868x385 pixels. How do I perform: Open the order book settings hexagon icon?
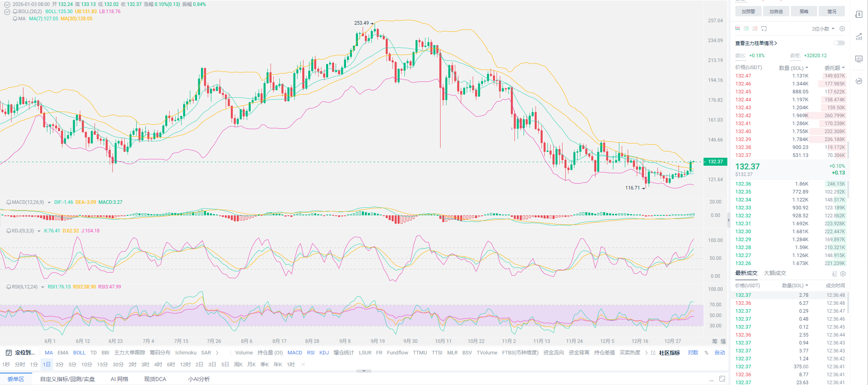point(842,29)
